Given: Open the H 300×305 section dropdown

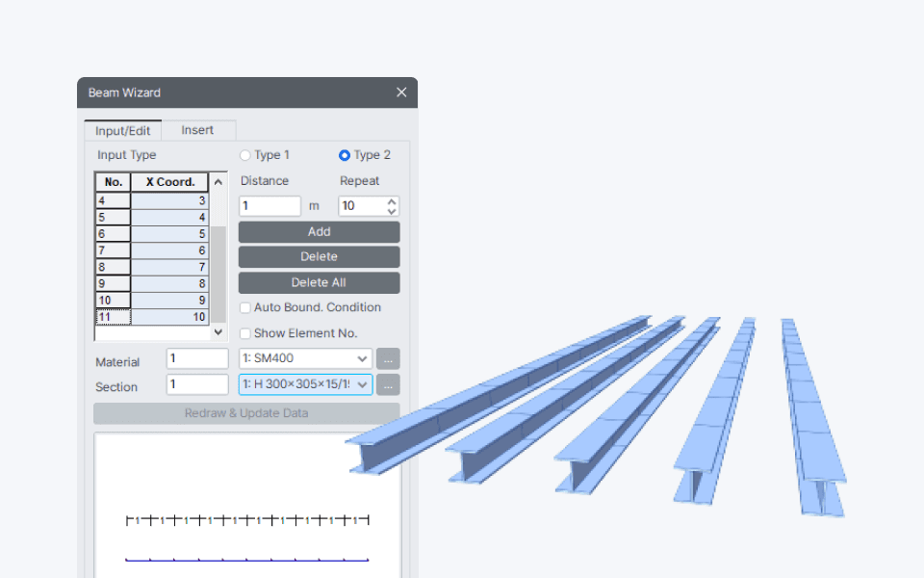Looking at the screenshot, I should click(x=305, y=384).
